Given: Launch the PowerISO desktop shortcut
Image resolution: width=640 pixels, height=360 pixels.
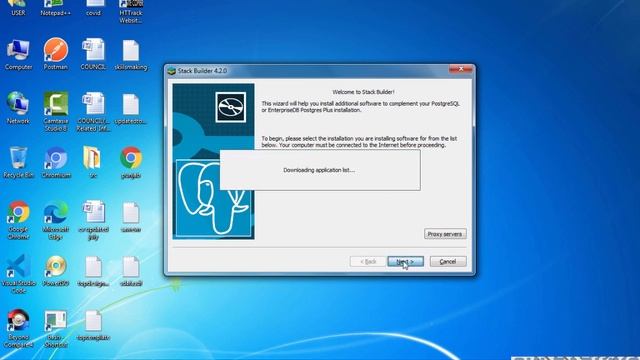Looking at the screenshot, I should 56,271.
